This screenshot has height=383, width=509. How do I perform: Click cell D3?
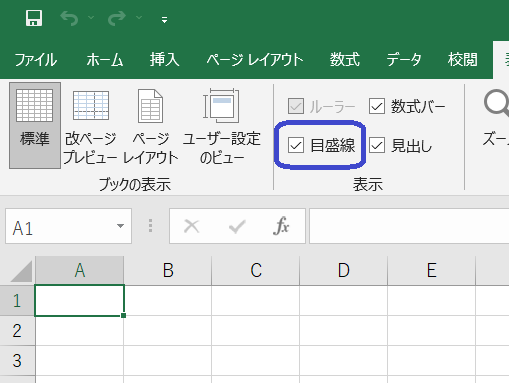[344, 361]
